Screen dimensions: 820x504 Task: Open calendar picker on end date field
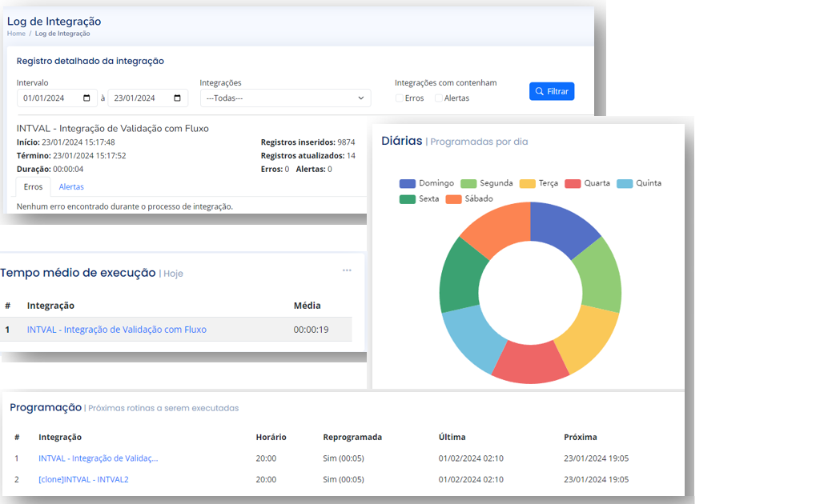click(x=177, y=98)
